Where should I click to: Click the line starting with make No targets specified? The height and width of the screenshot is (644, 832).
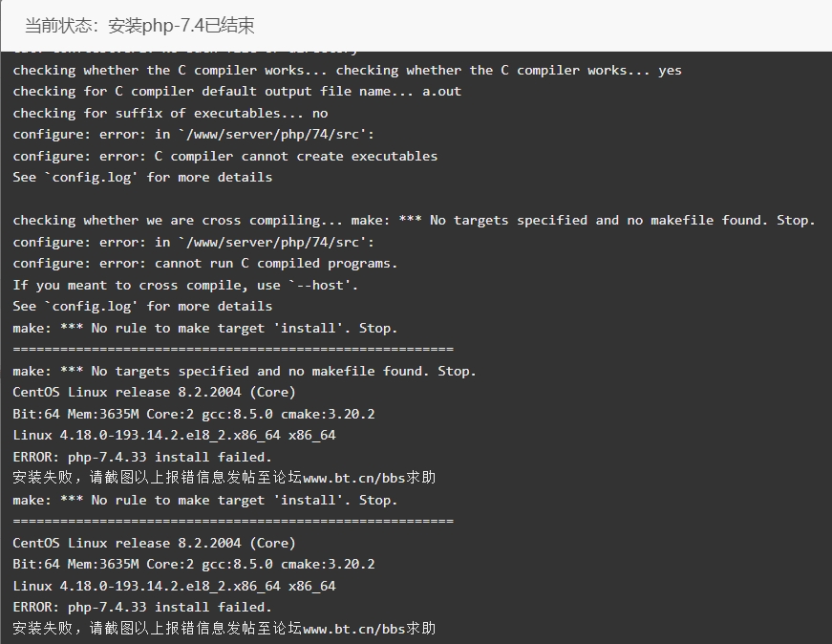point(245,371)
